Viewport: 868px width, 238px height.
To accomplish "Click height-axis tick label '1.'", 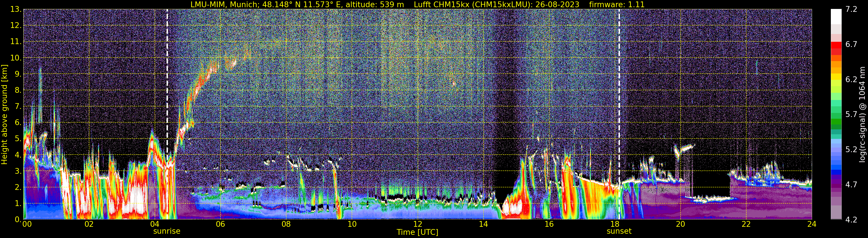I will pos(18,203).
